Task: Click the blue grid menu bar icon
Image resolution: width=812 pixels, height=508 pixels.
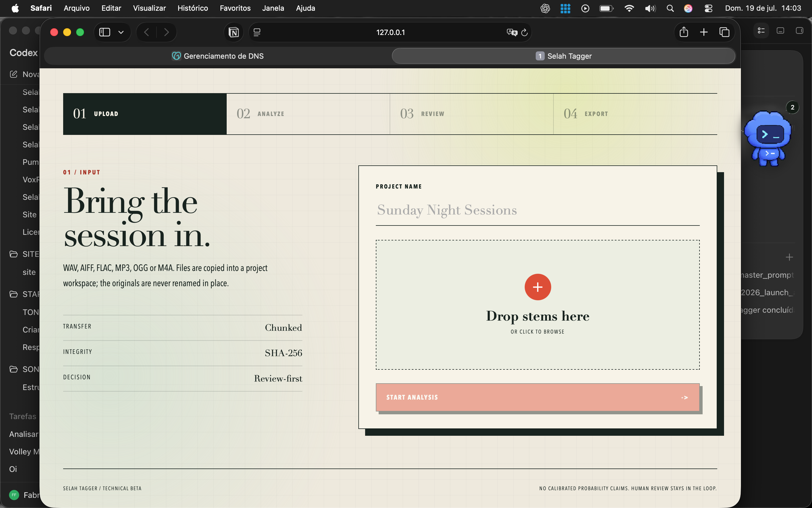Action: 565,8
